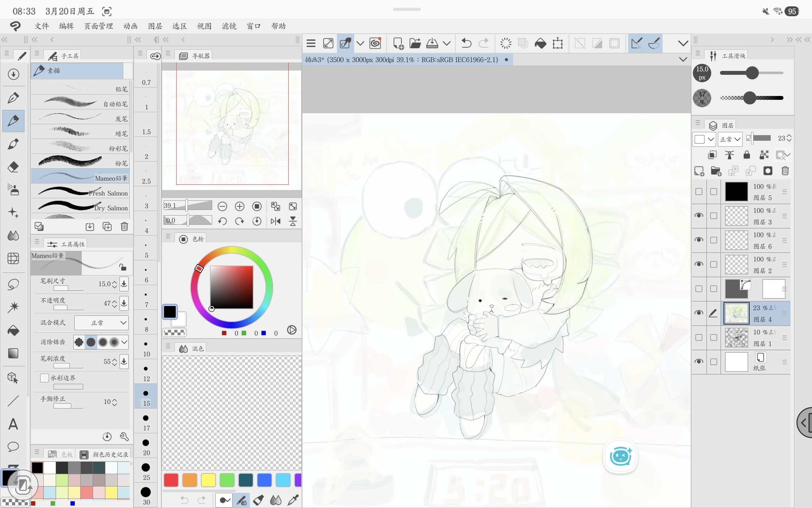
Task: Click the Undo arrow in command bar
Action: point(466,43)
